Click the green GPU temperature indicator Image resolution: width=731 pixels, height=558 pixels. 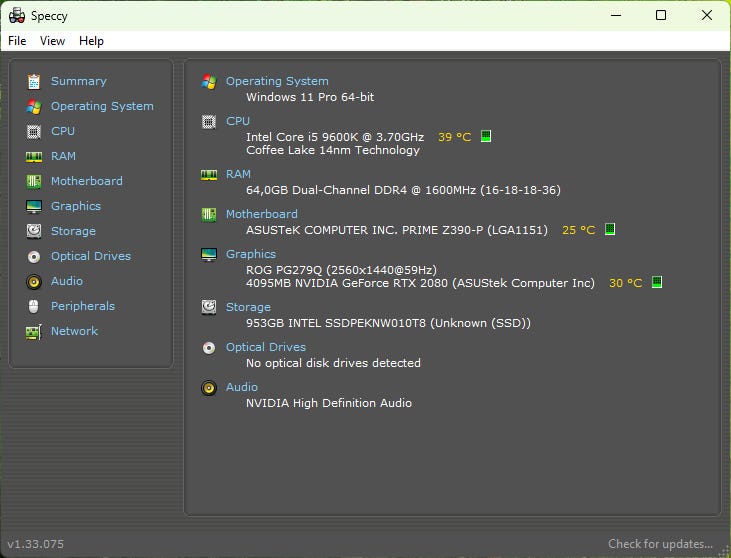point(657,282)
